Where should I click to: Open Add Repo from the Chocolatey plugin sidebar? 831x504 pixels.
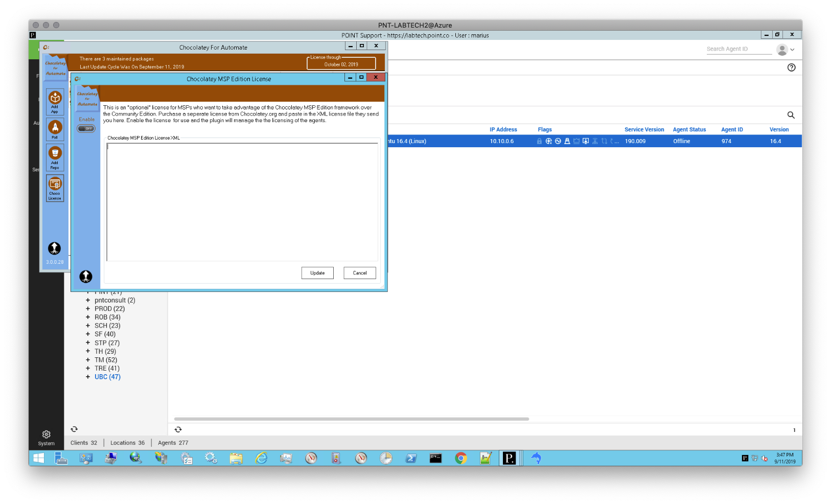pos(55,157)
